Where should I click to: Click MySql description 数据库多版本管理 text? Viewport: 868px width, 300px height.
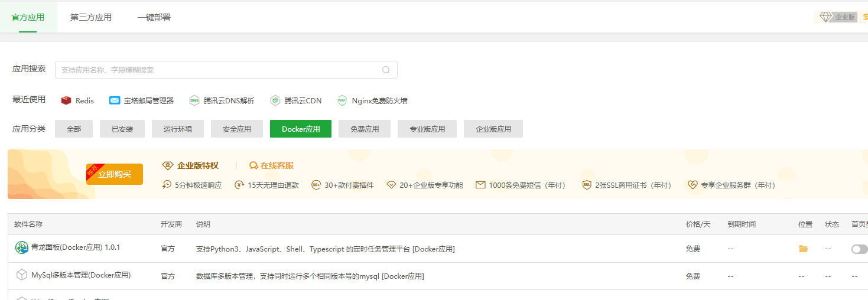[310, 276]
